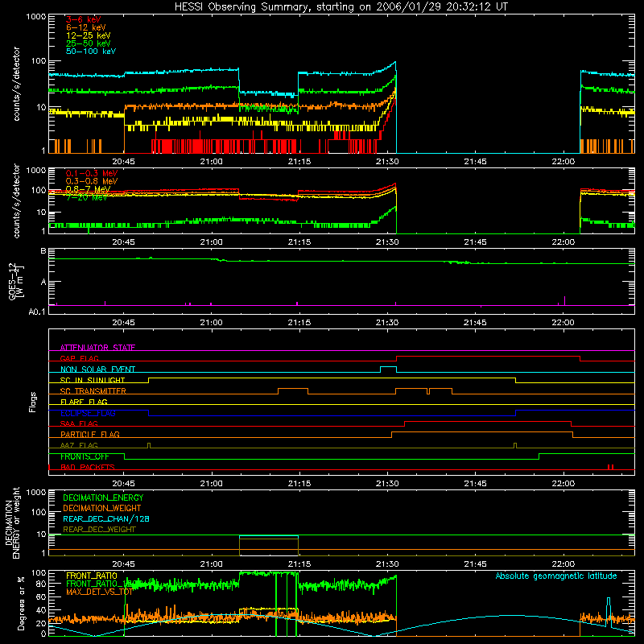
Task: Click the 1000 tick on the keV plot
Action: pos(36,17)
